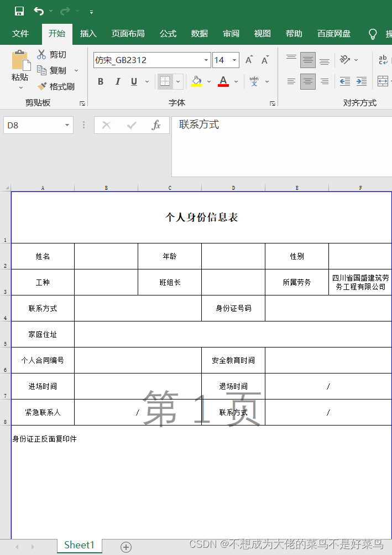The height and width of the screenshot is (555, 392).
Task: Switch to the 公式 tab
Action: click(168, 34)
